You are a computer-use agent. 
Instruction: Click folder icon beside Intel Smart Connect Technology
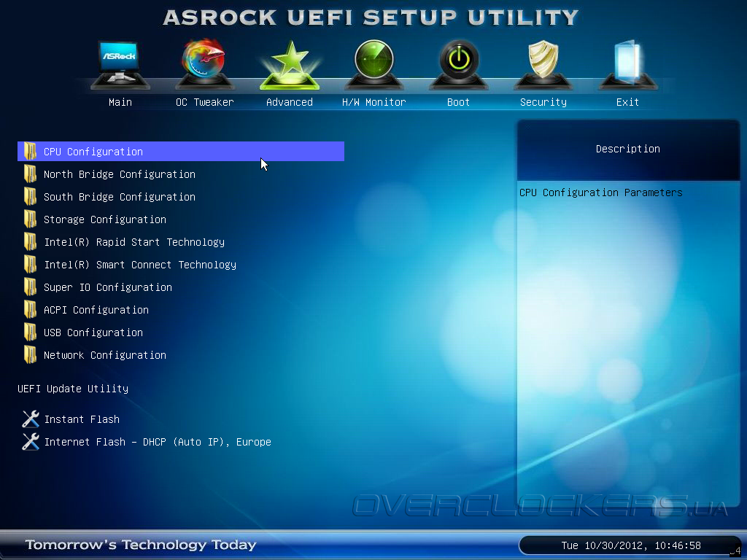pos(30,265)
